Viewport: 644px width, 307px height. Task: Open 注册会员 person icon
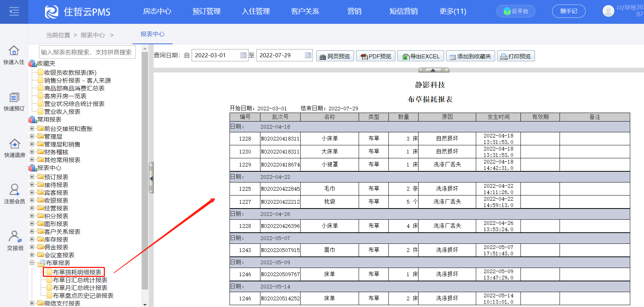14,190
